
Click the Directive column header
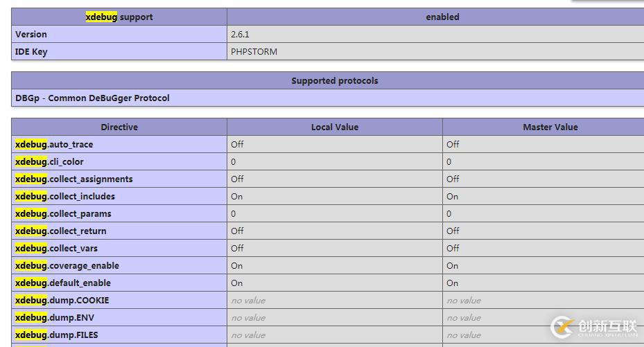(x=119, y=127)
